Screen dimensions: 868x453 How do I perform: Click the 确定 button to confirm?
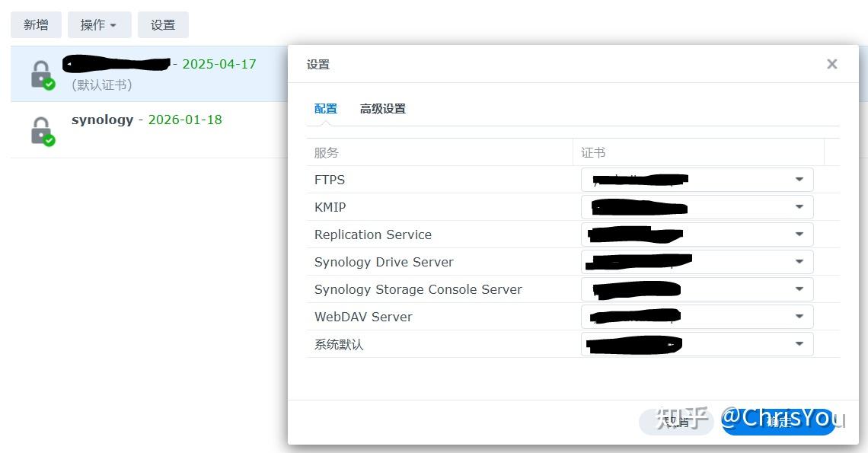(x=777, y=421)
